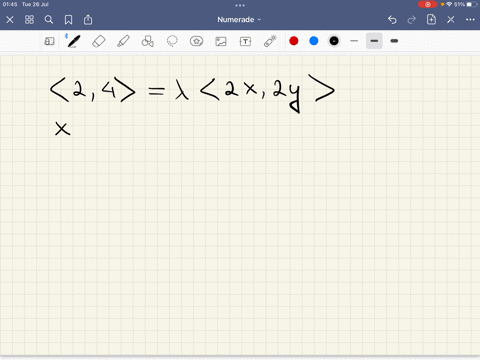Redo the last undone stroke

[x=412, y=20]
